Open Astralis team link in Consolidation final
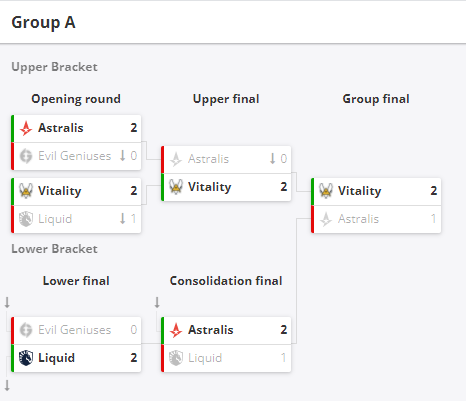This screenshot has height=401, width=466. point(211,330)
